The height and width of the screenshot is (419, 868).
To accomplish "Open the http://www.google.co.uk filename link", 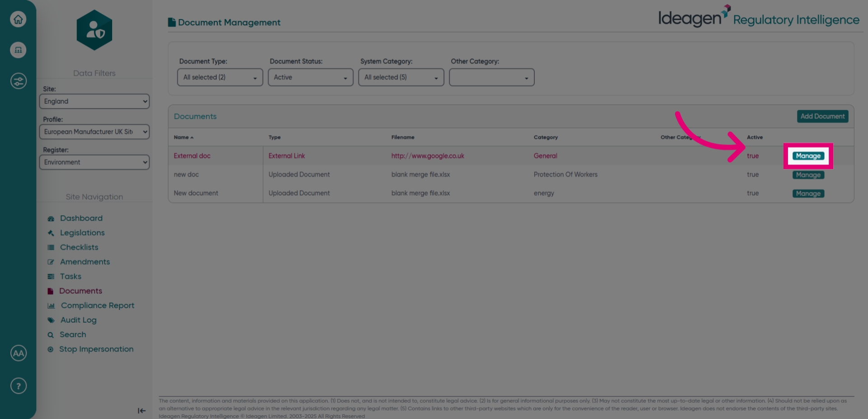I will coord(428,156).
